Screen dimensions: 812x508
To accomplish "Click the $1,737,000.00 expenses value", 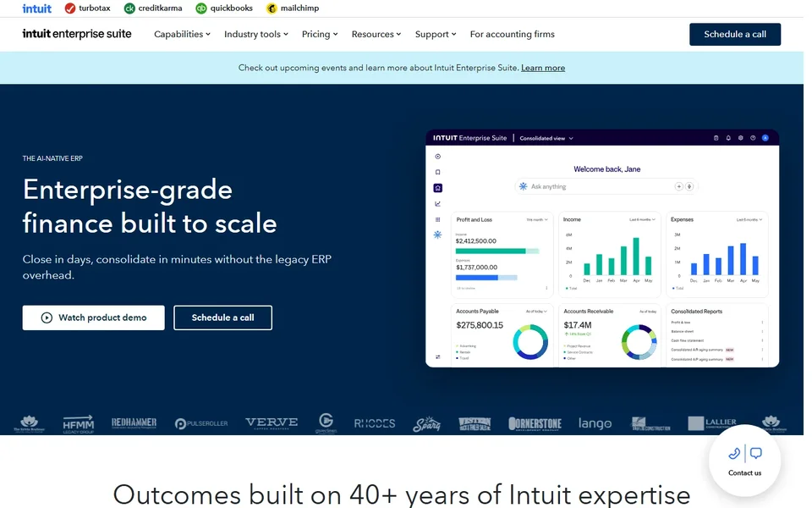I will [476, 268].
